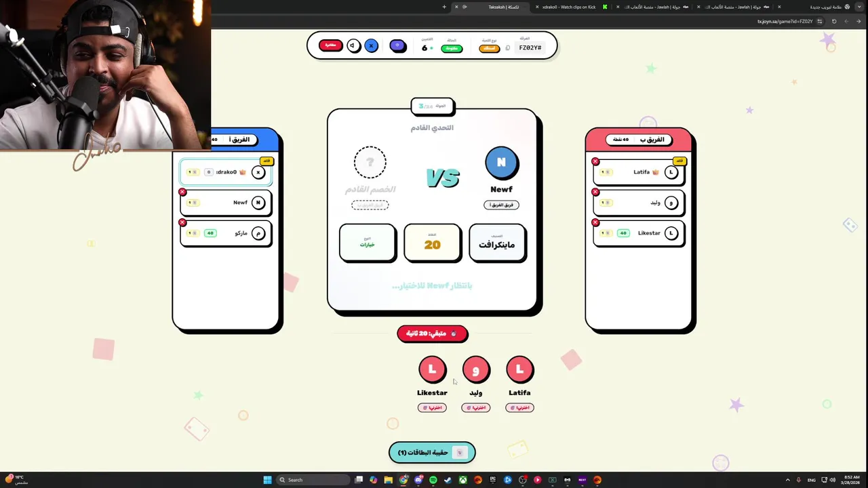
Task: Click the choose button under وليد
Action: (x=475, y=407)
